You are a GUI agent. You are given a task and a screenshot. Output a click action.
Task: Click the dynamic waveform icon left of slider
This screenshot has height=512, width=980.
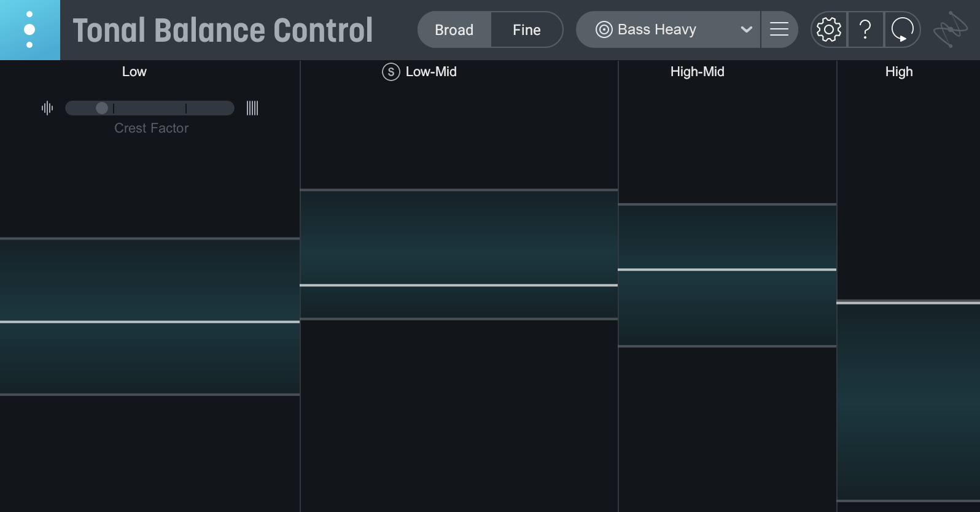(47, 108)
